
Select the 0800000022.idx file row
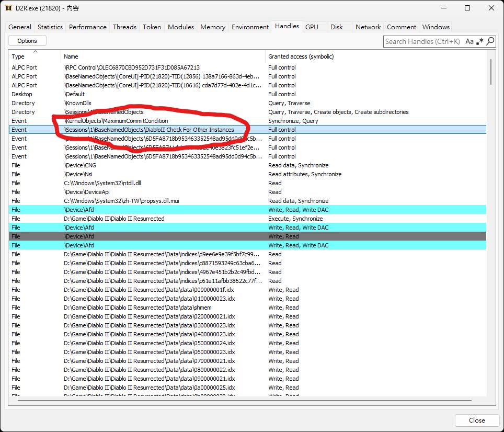(x=247, y=370)
